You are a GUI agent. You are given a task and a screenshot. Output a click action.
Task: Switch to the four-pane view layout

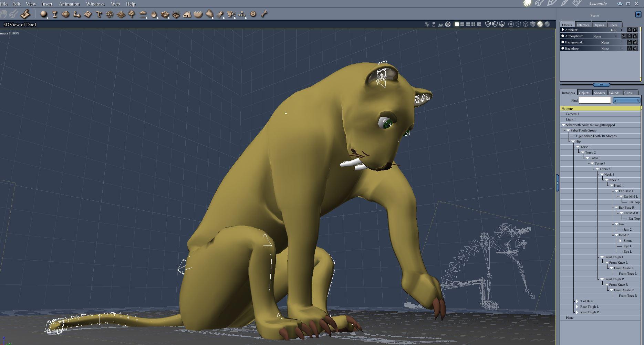click(x=473, y=24)
